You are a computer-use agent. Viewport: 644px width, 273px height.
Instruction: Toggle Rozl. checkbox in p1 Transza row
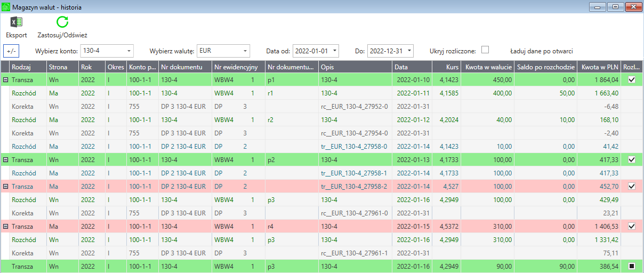click(632, 79)
